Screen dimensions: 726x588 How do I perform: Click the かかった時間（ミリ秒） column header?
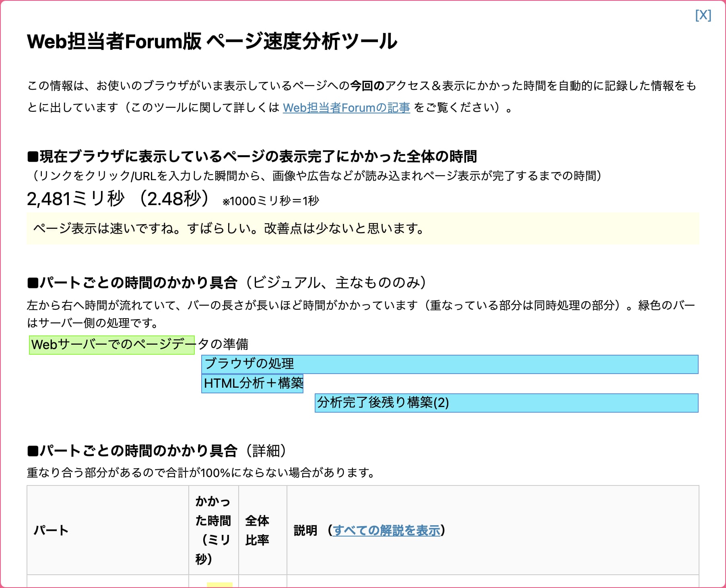214,530
